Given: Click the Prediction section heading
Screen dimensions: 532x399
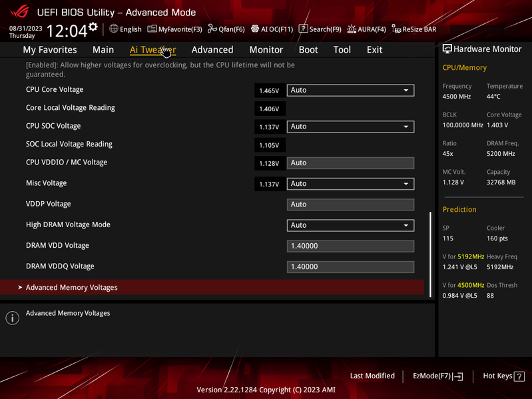Looking at the screenshot, I should 459,209.
